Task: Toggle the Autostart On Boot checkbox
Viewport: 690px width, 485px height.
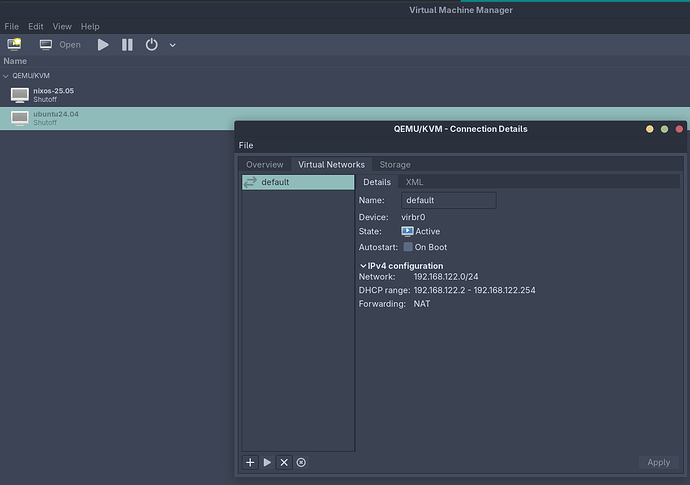Action: pyautogui.click(x=408, y=247)
